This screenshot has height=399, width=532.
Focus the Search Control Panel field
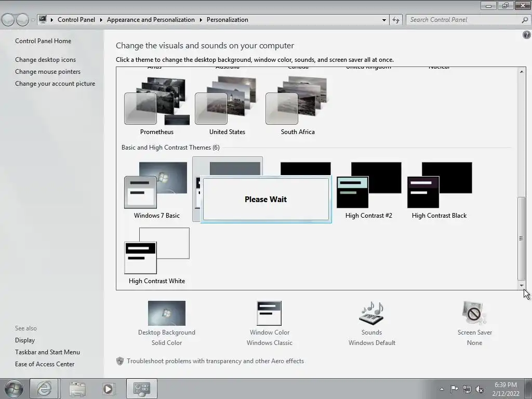tap(463, 20)
